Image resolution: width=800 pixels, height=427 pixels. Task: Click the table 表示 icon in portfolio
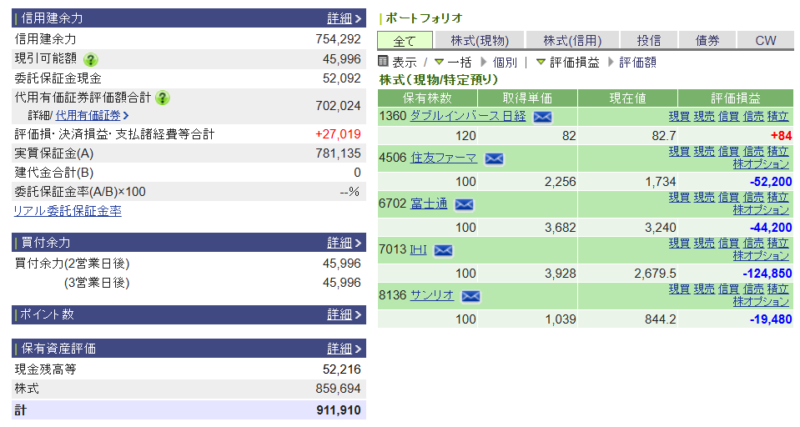(x=383, y=62)
